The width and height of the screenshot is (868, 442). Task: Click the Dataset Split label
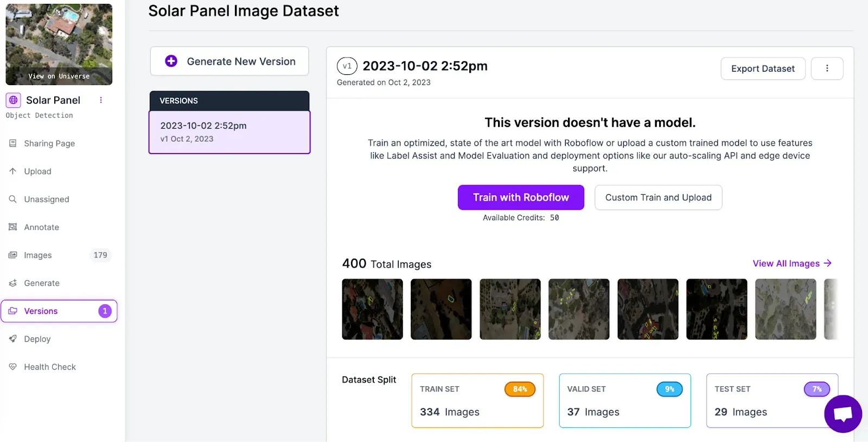(369, 380)
